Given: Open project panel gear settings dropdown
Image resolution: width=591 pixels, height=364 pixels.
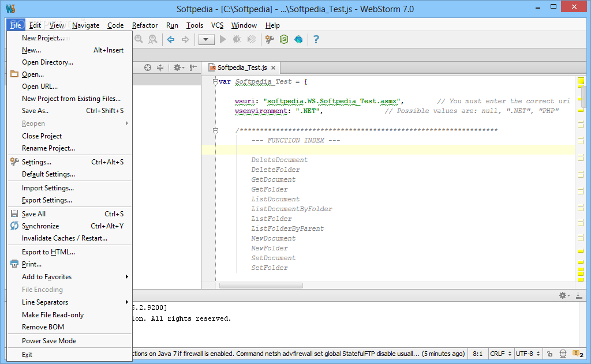Looking at the screenshot, I should (179, 67).
